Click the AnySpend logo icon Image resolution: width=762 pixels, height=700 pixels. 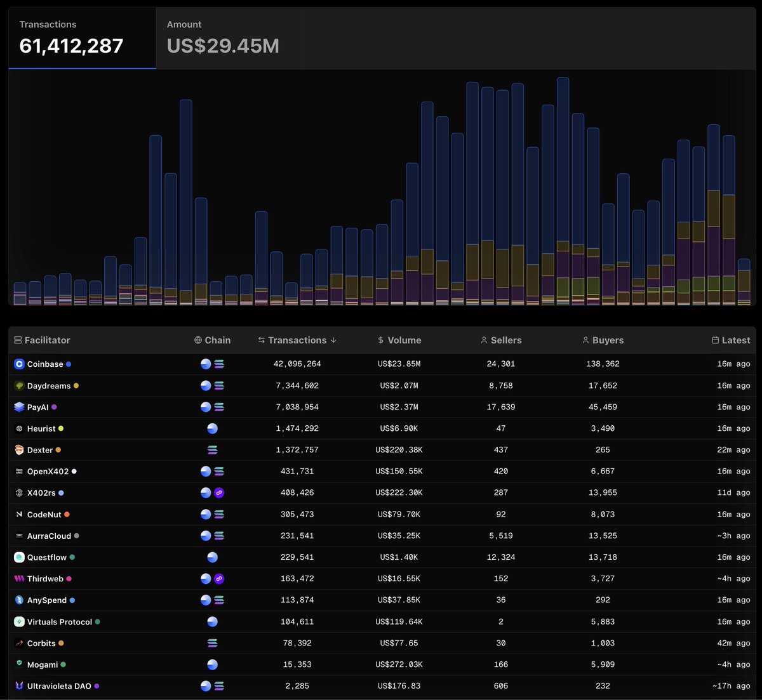(x=19, y=600)
